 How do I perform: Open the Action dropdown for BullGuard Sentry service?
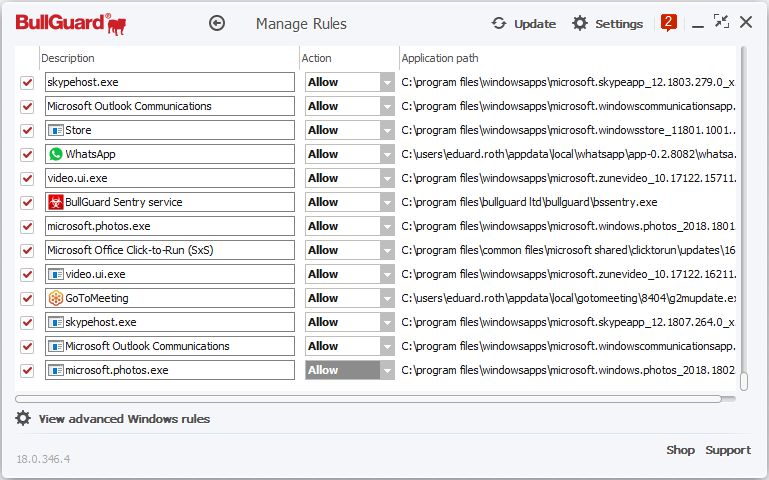pyautogui.click(x=387, y=202)
